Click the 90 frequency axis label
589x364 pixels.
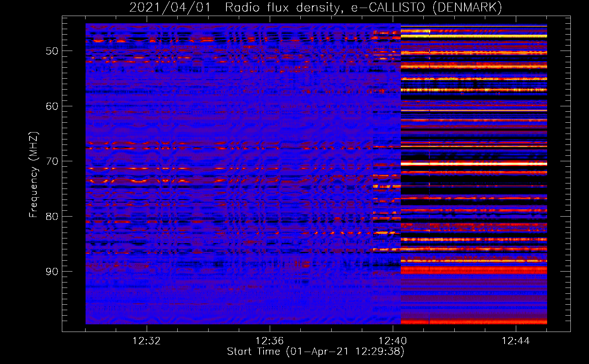point(52,272)
